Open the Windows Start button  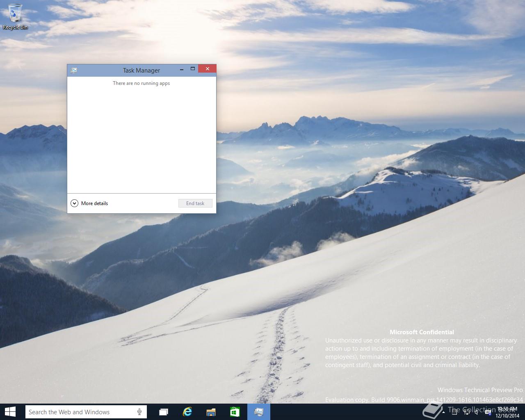click(10, 412)
